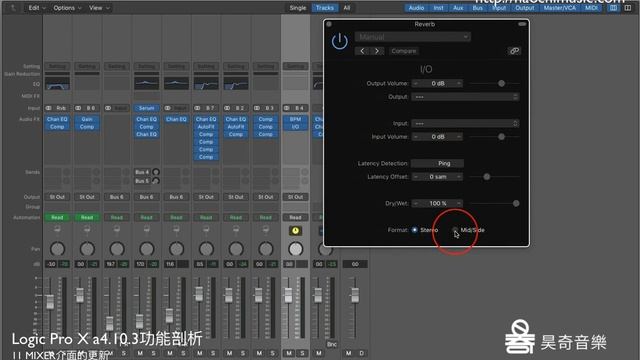640x360 pixels.
Task: Click the D dim button on master strip
Action: pos(362,353)
